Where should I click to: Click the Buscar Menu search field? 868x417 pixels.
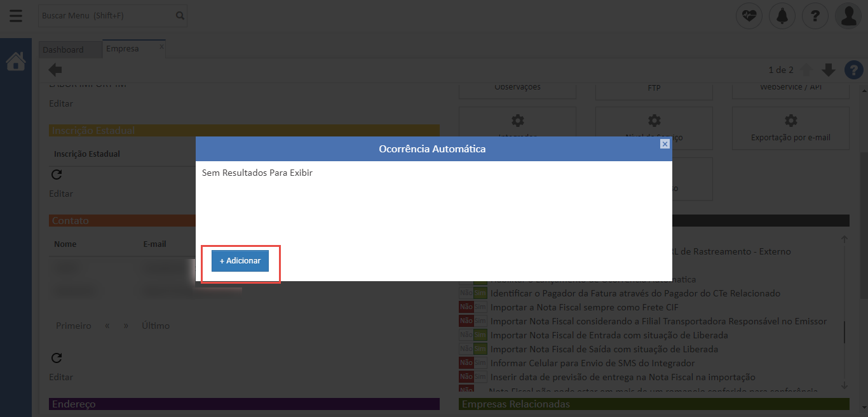coord(105,15)
